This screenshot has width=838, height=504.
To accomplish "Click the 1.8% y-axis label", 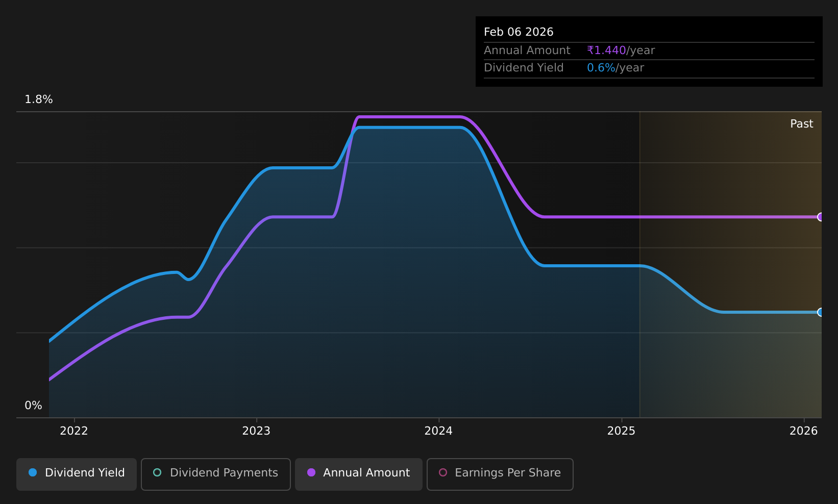I will (39, 99).
